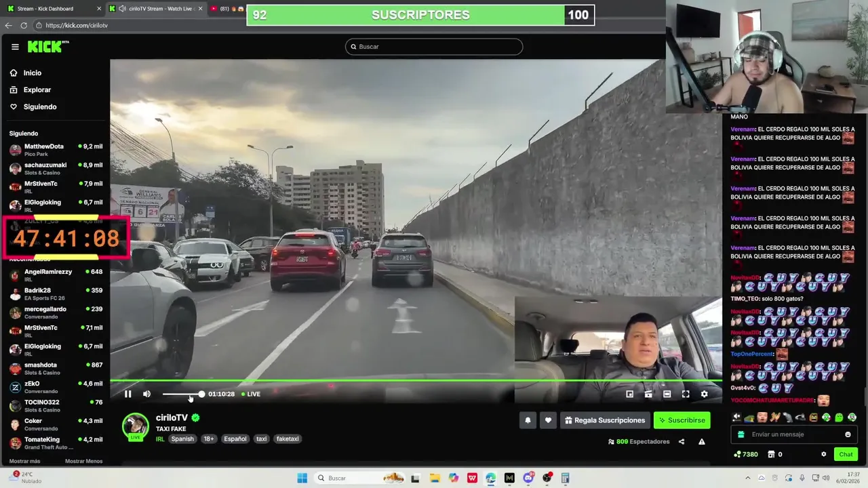This screenshot has height=488, width=868.
Task: Reload the page with refresh icon
Action: 24,25
